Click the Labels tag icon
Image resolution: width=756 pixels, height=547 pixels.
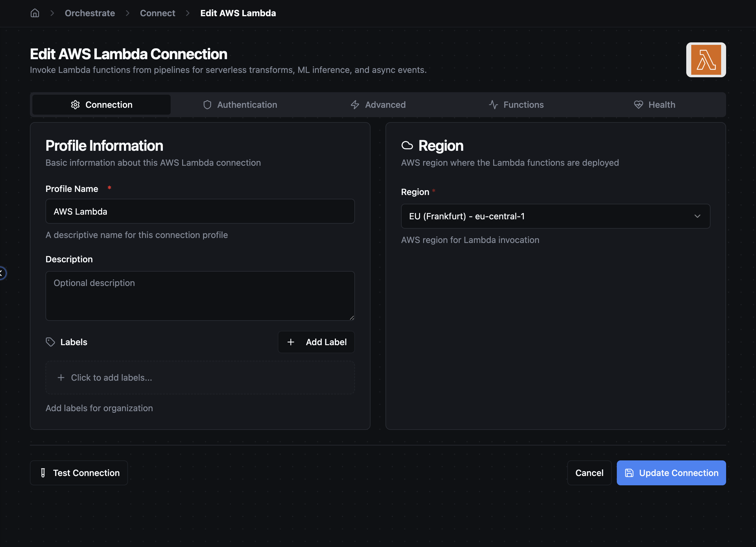click(50, 342)
